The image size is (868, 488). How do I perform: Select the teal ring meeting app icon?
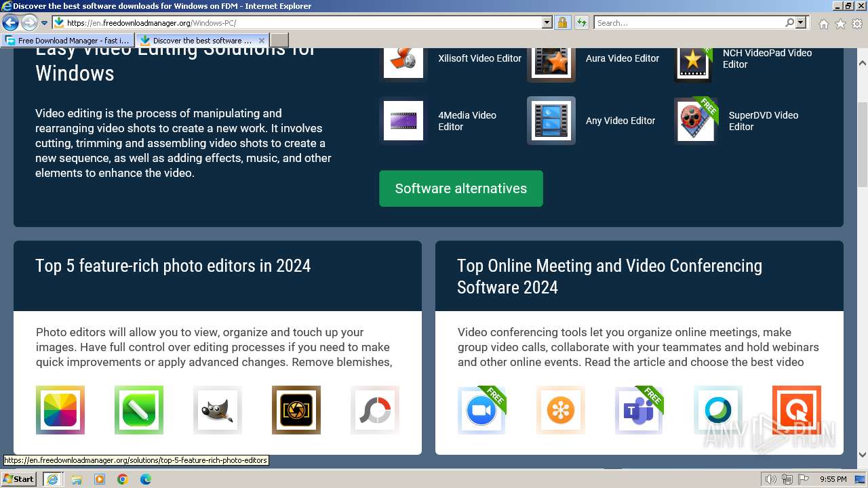point(718,410)
